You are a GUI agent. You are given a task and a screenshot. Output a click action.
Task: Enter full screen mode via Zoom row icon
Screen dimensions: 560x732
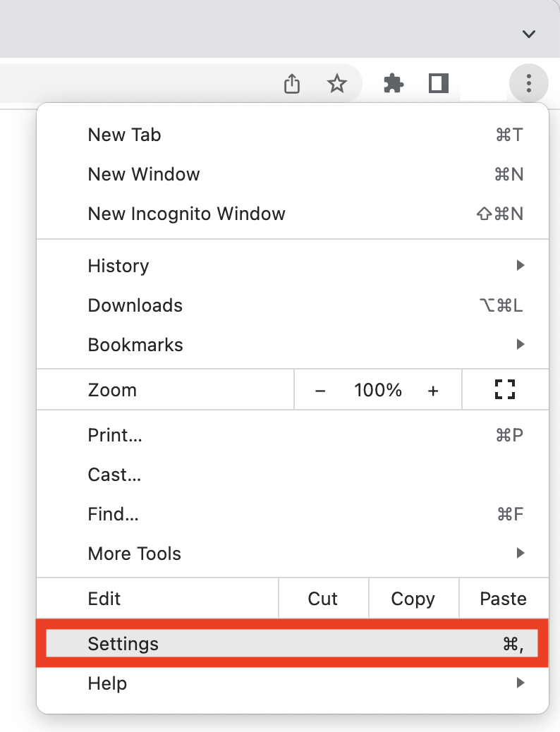tap(505, 390)
